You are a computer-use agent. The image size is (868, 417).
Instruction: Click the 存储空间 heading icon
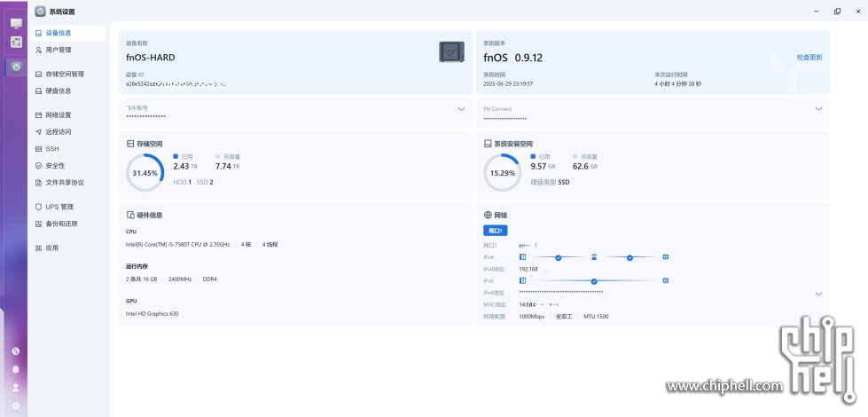(130, 144)
